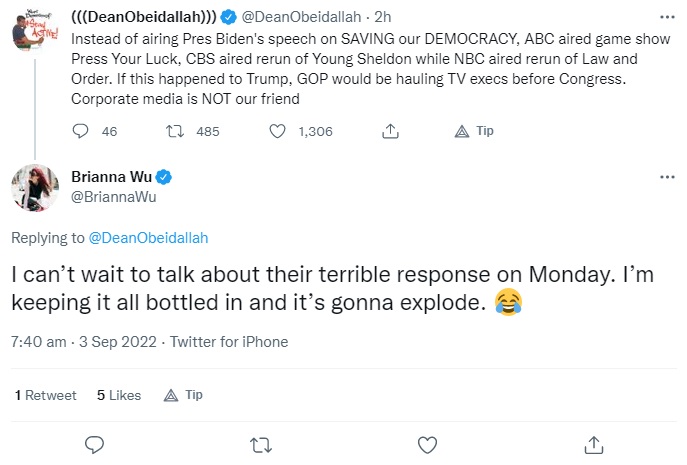Open @DeanObeidallah link in Replying to
Viewport: 687px width, 465px height.
click(x=148, y=238)
